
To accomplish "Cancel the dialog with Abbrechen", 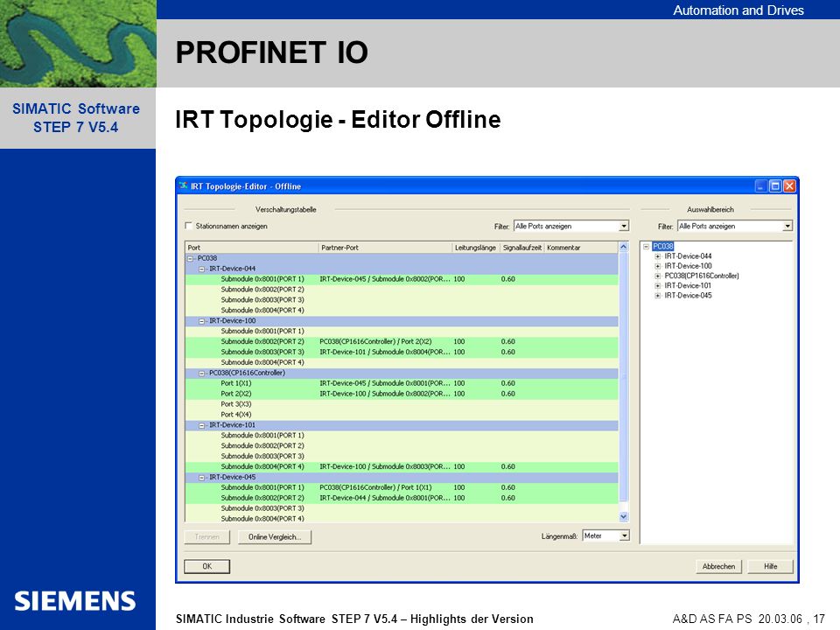I will [x=718, y=566].
